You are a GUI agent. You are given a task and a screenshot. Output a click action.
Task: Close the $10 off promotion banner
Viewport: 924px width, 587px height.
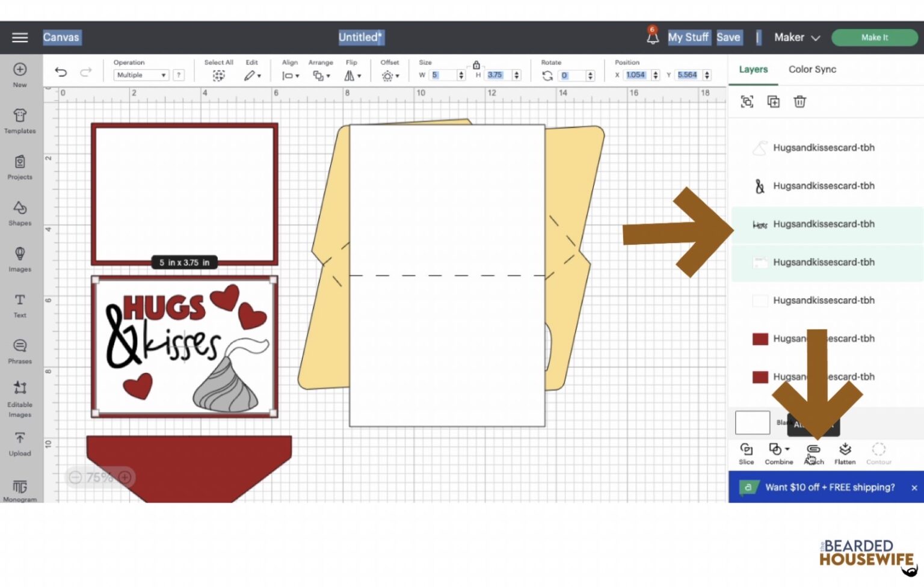pos(914,488)
